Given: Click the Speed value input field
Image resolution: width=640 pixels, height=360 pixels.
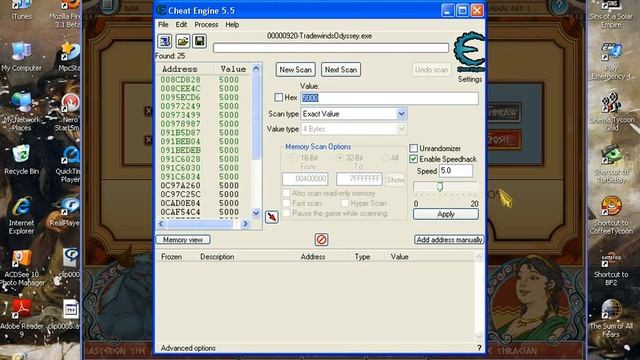Looking at the screenshot, I should [456, 171].
